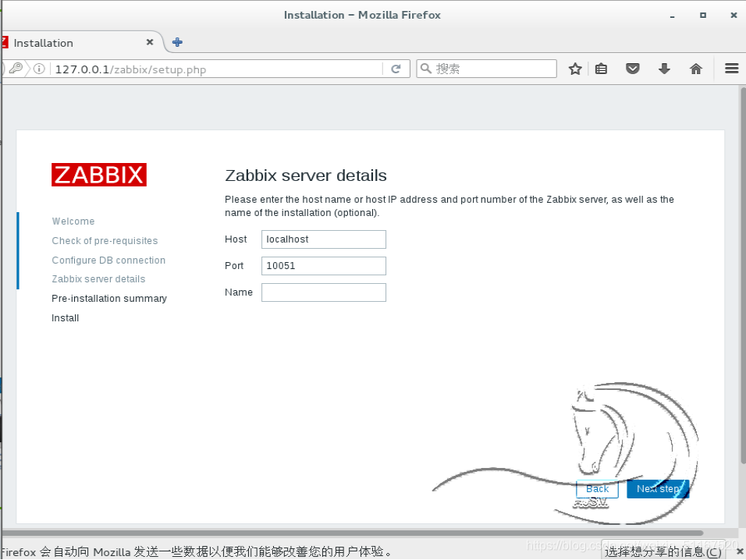Click the key icon in address bar
The image size is (746, 560).
pos(16,69)
